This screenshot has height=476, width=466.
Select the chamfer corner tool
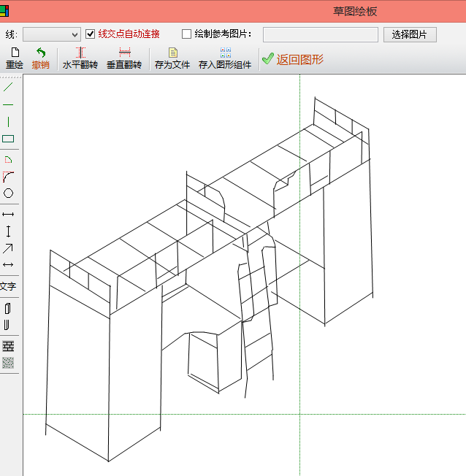[x=8, y=159]
